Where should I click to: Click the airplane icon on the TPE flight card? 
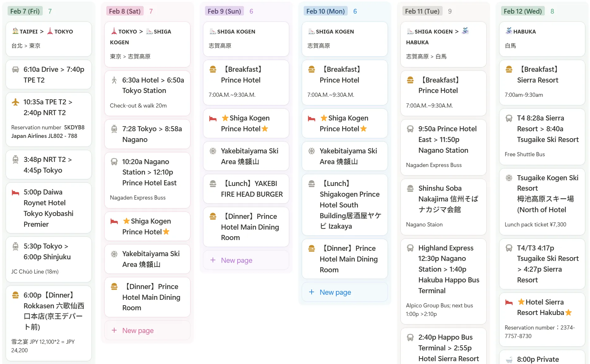point(15,102)
